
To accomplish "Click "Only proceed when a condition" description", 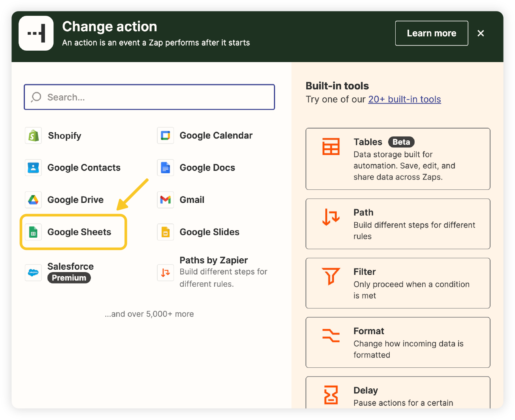I will [411, 284].
